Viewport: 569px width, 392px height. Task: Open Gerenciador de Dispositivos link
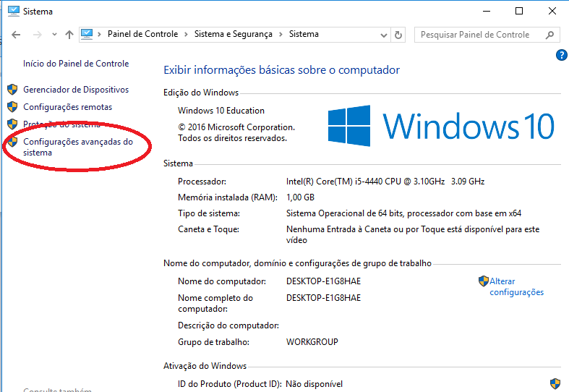pyautogui.click(x=76, y=90)
